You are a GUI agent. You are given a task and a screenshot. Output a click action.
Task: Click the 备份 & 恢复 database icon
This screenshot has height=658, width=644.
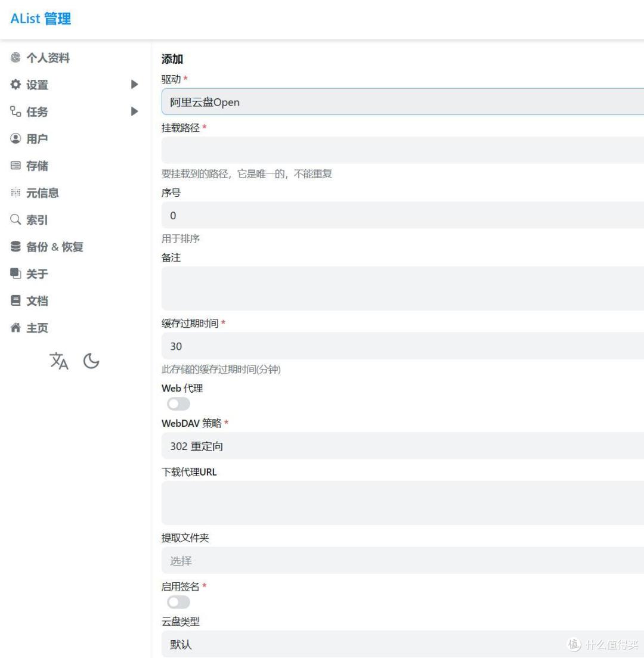pos(16,246)
